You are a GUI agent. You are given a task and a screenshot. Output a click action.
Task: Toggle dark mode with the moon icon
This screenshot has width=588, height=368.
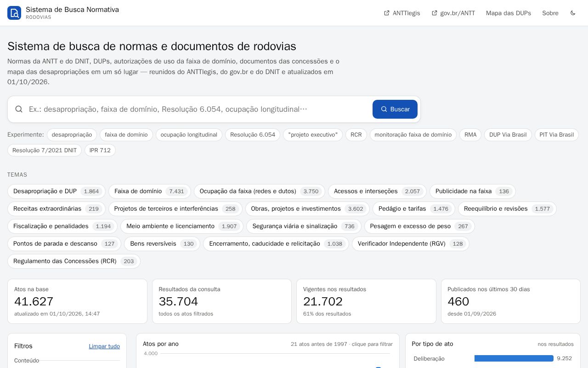(x=573, y=13)
